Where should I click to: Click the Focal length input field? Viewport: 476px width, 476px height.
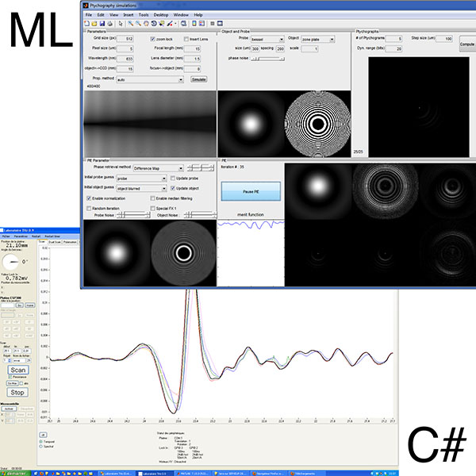(x=192, y=49)
